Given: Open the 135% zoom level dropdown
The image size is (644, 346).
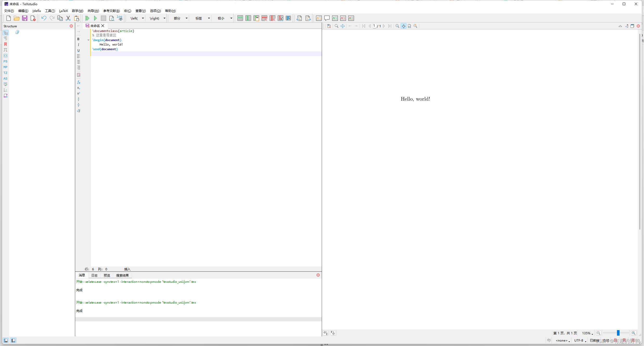Looking at the screenshot, I should [x=588, y=333].
